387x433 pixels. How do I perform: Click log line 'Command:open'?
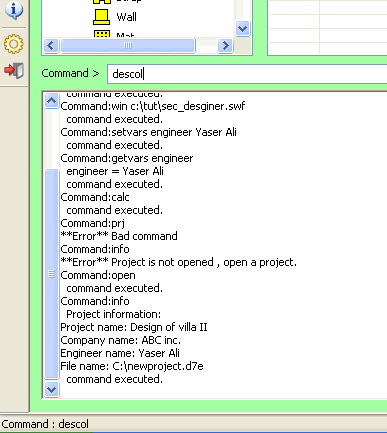point(98,275)
